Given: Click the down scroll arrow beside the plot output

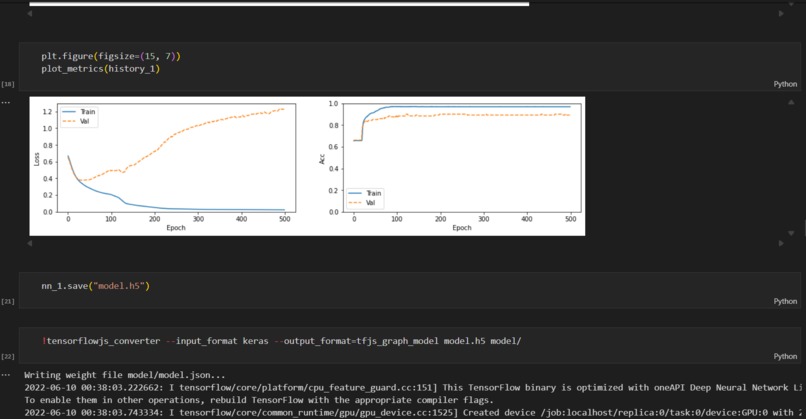Looking at the screenshot, I should click(x=791, y=233).
